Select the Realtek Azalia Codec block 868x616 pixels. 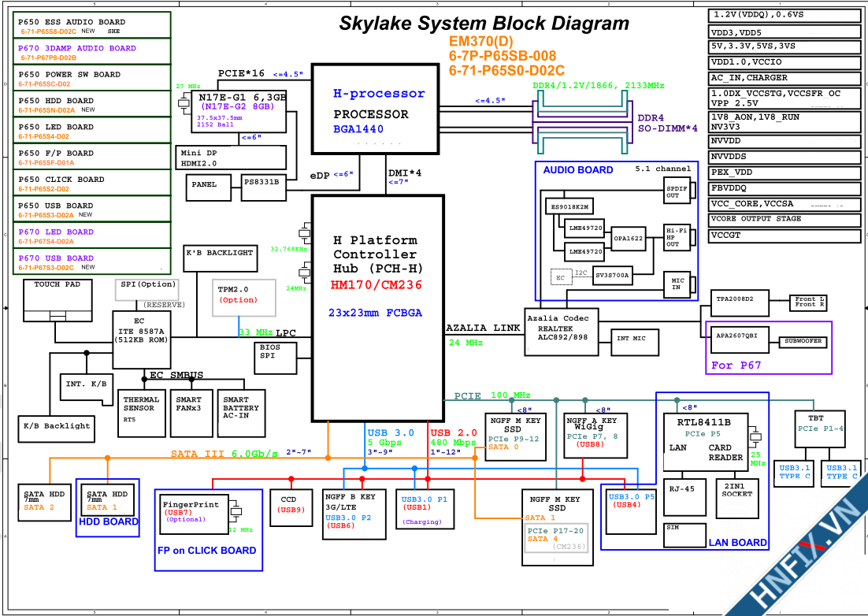click(562, 331)
